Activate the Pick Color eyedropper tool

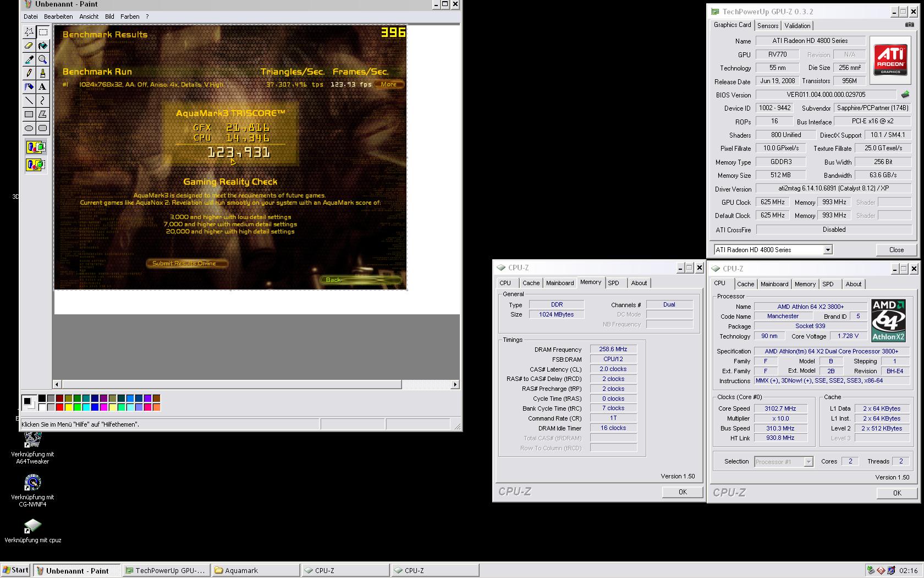tap(29, 59)
